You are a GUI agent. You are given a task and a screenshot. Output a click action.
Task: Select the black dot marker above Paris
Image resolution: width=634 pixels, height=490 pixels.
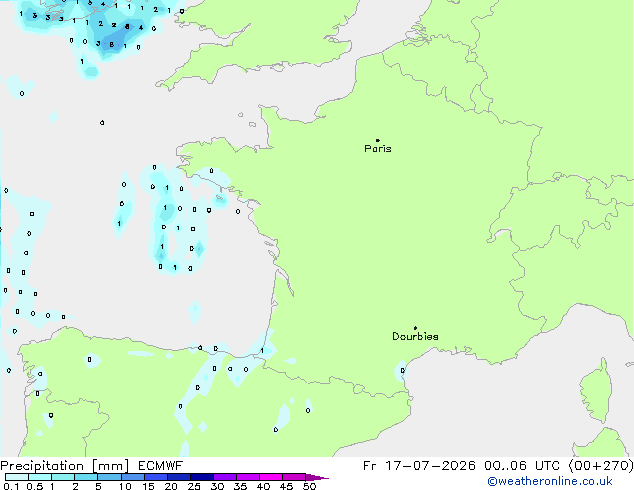click(x=378, y=140)
